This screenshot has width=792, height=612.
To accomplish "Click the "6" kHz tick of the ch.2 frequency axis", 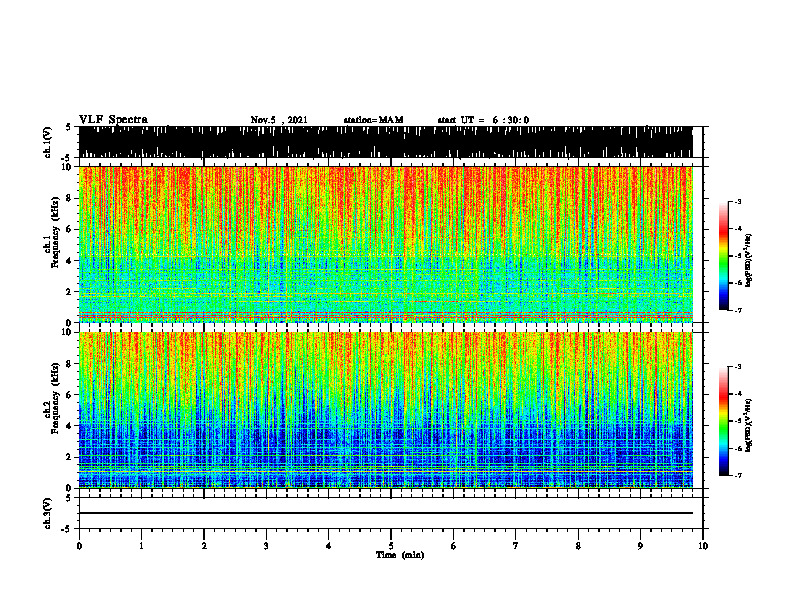I will point(69,395).
